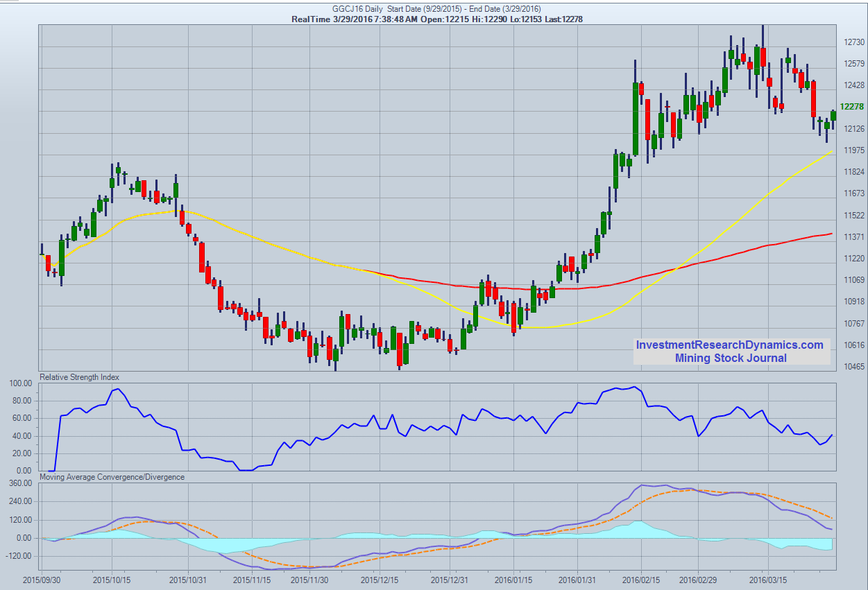Click the 360.00 level on MACD axis

coord(21,484)
